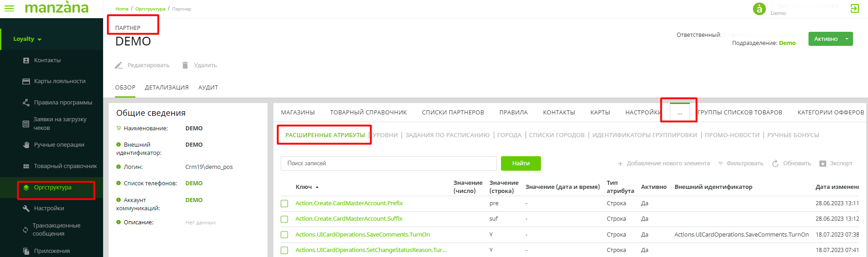Open Loyalty Cards icon in sidebar
This screenshot has height=257, width=868.
click(26, 81)
